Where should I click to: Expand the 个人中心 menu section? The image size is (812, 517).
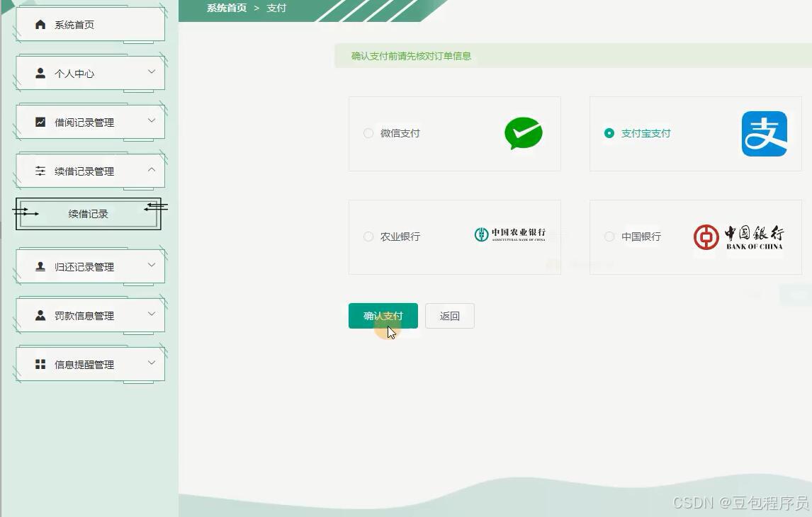pyautogui.click(x=89, y=72)
